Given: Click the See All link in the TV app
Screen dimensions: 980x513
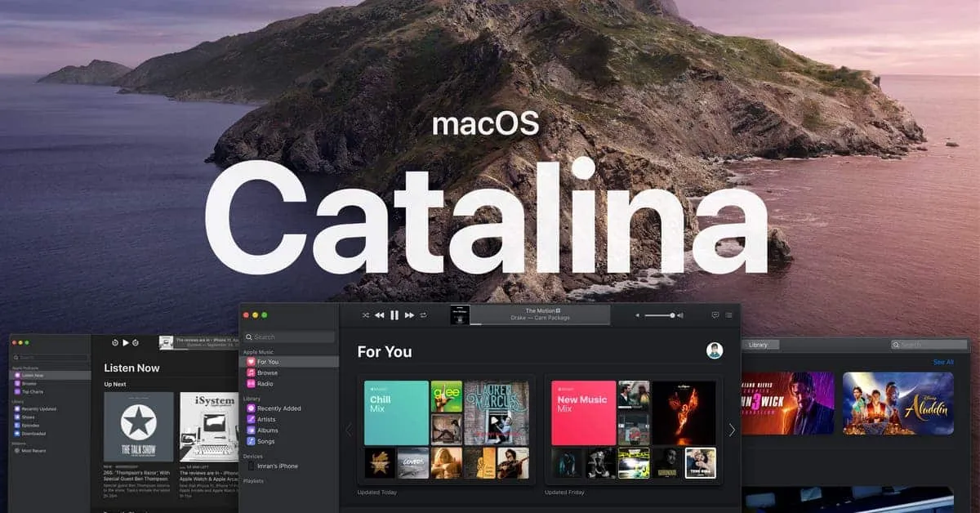Looking at the screenshot, I should [x=944, y=362].
